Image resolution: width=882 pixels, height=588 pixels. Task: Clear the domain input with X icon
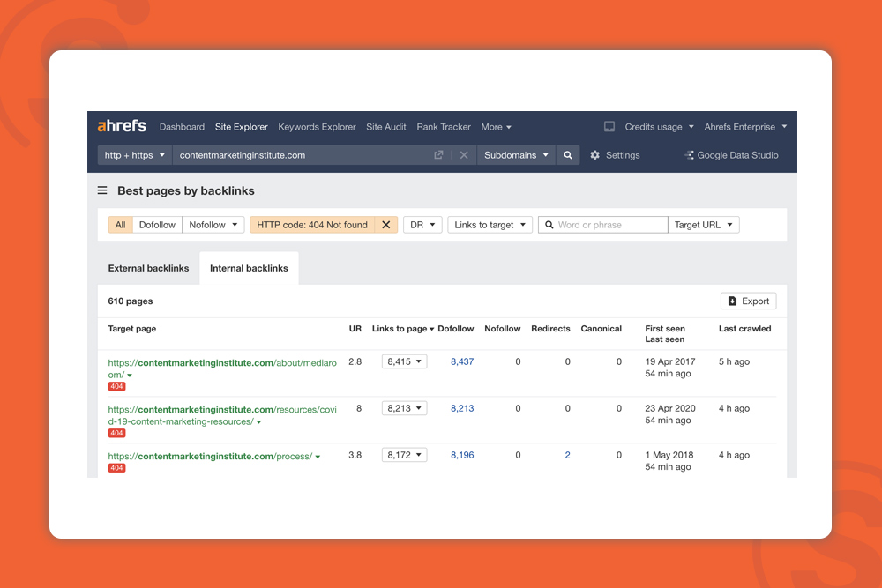click(464, 155)
